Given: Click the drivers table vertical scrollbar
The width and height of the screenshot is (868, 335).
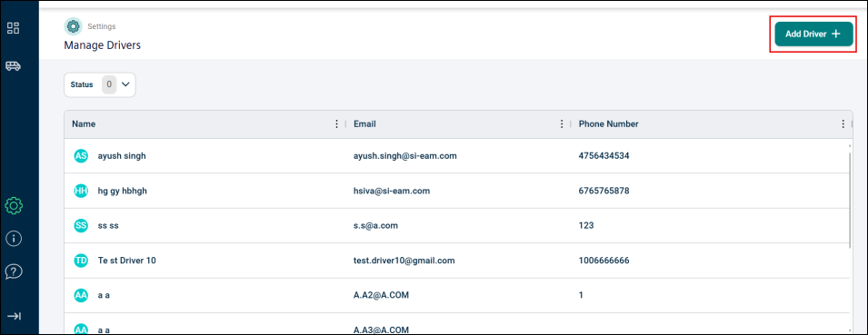Looking at the screenshot, I should click(x=850, y=199).
